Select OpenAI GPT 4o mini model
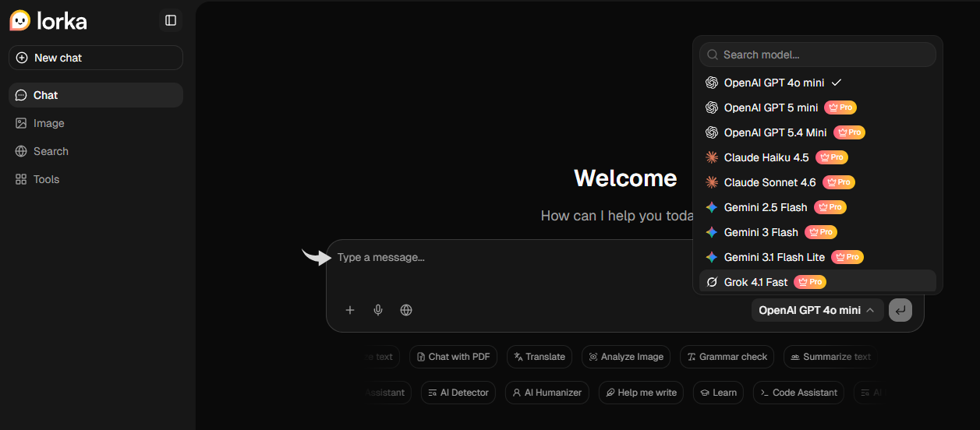 818,83
